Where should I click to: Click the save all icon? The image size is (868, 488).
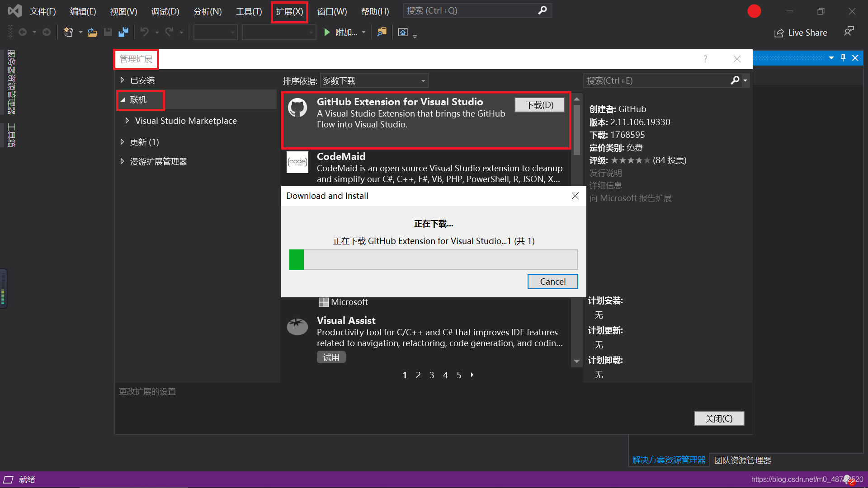[x=123, y=32]
